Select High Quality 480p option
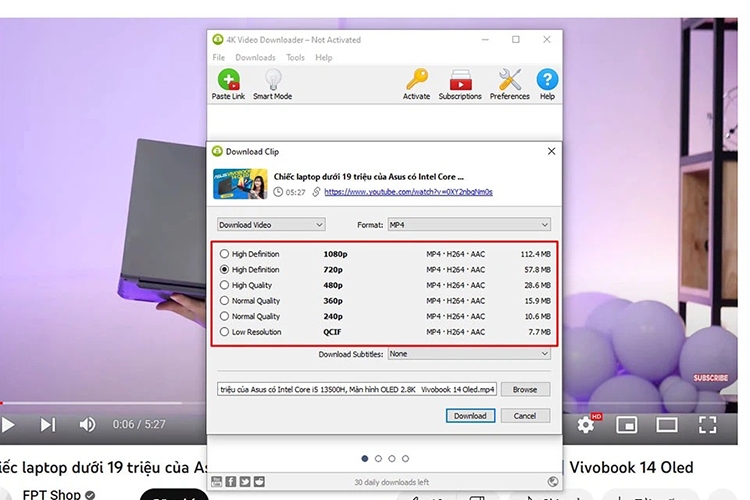 224,285
